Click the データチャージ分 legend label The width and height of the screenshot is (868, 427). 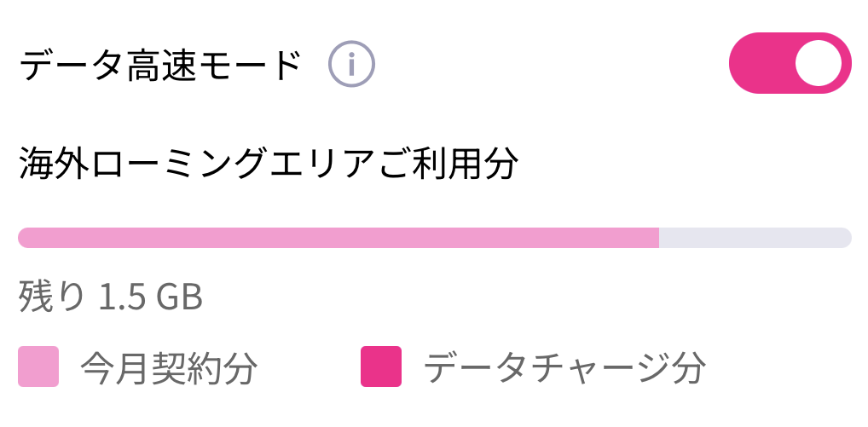(564, 368)
